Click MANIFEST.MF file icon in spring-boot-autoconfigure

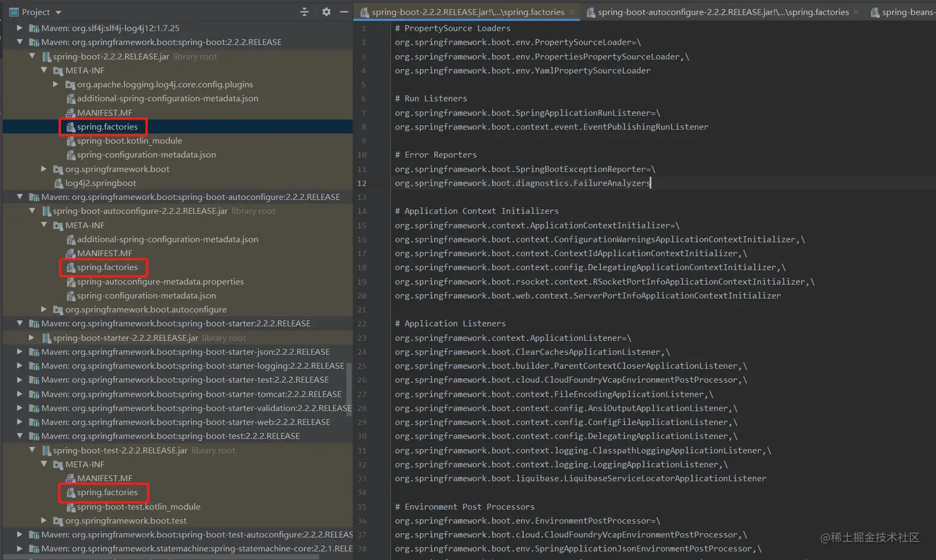[71, 253]
